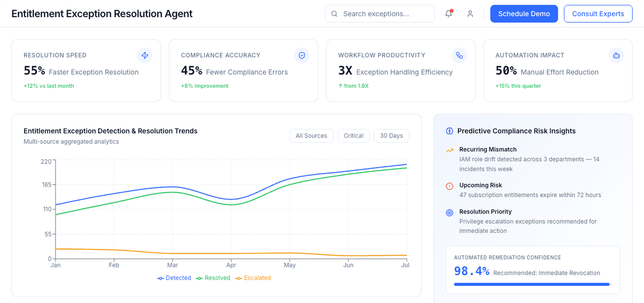Select the All Sources filter
The image size is (644, 303).
311,136
